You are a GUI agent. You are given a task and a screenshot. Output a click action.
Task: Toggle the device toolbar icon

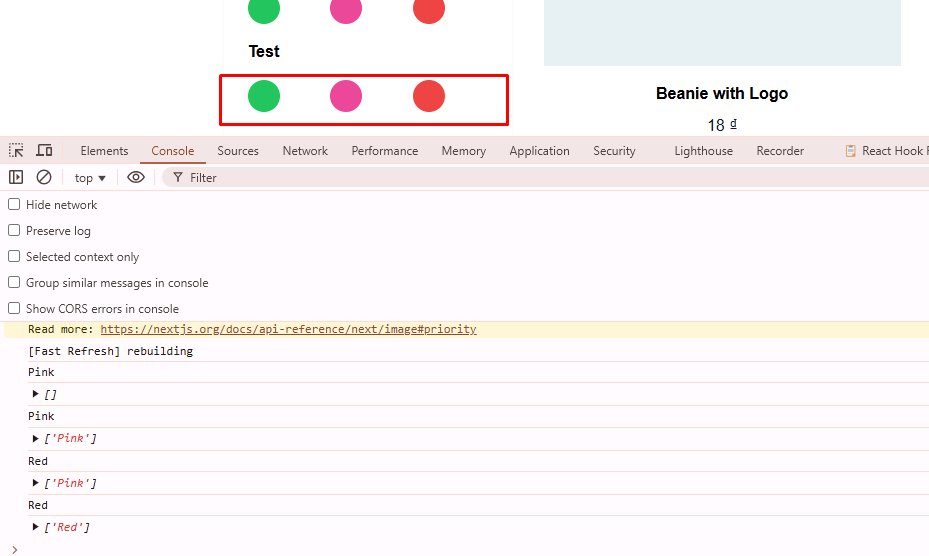pos(44,150)
